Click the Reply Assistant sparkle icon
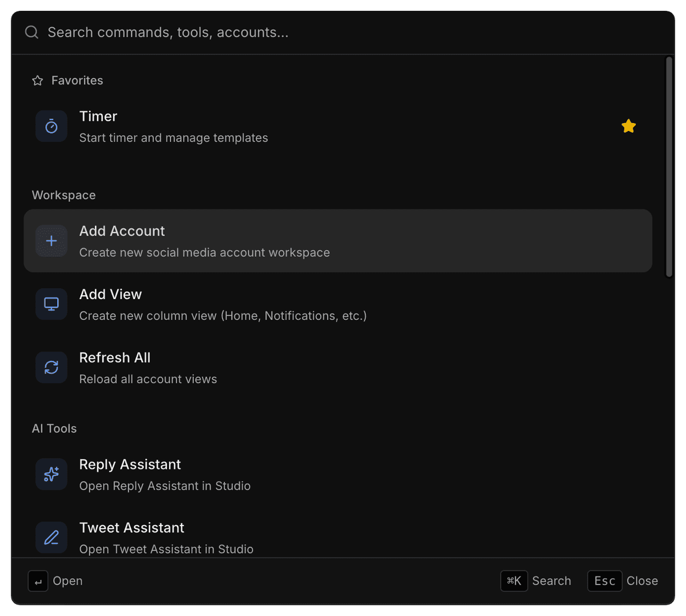 (51, 474)
